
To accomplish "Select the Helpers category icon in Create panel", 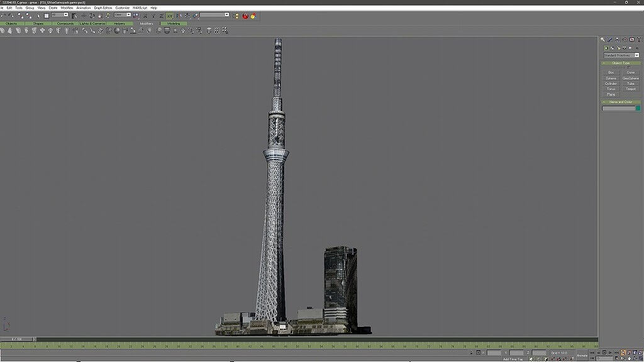I will tap(630, 48).
